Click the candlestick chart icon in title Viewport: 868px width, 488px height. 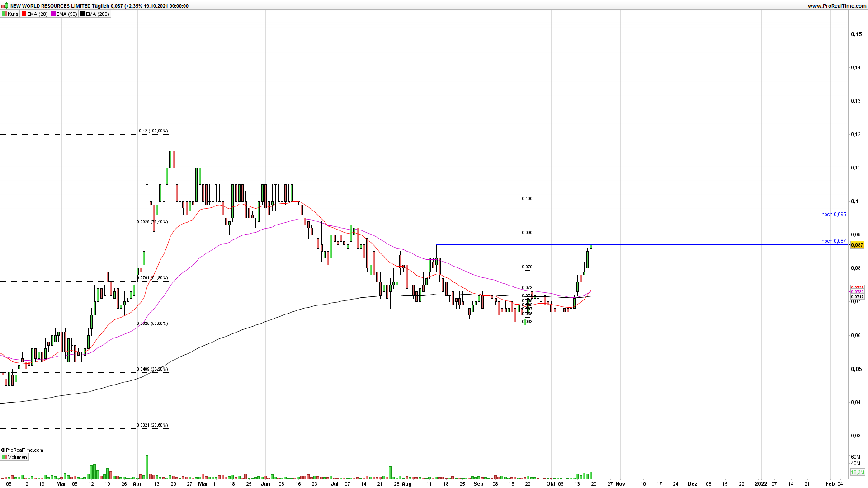[x=5, y=6]
